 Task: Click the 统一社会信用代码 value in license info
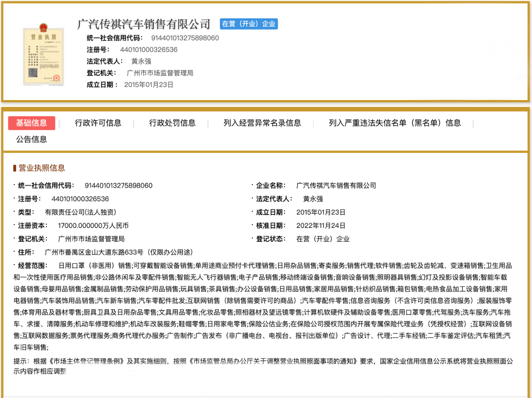click(x=118, y=185)
